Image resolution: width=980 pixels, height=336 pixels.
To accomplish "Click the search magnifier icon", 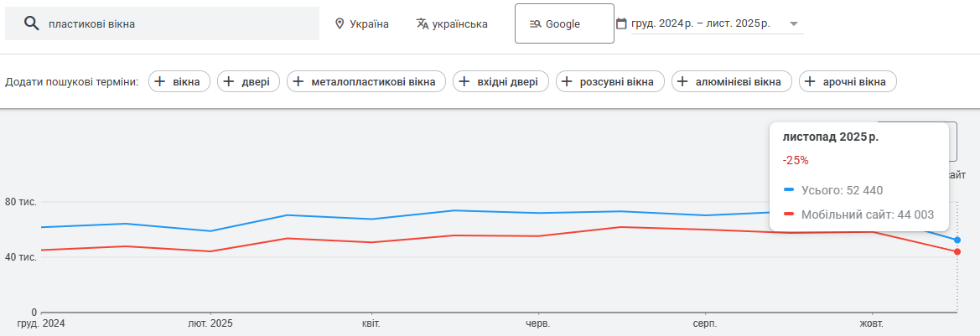I will click(x=32, y=23).
